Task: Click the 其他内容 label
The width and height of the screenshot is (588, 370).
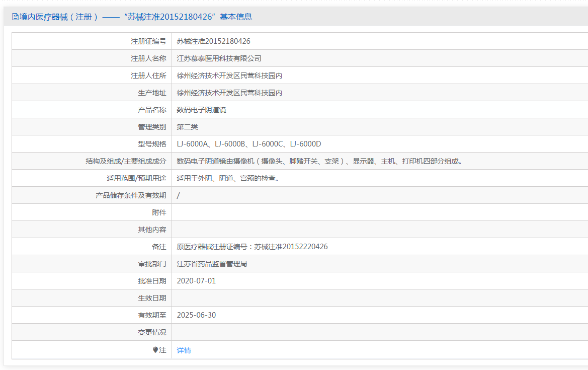Action: 152,230
